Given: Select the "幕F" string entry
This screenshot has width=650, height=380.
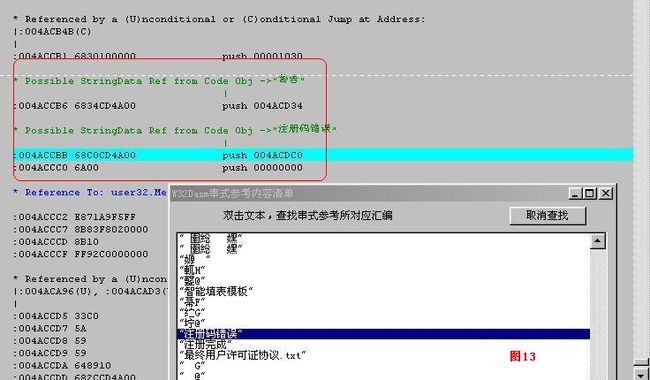Looking at the screenshot, I should pyautogui.click(x=193, y=302).
